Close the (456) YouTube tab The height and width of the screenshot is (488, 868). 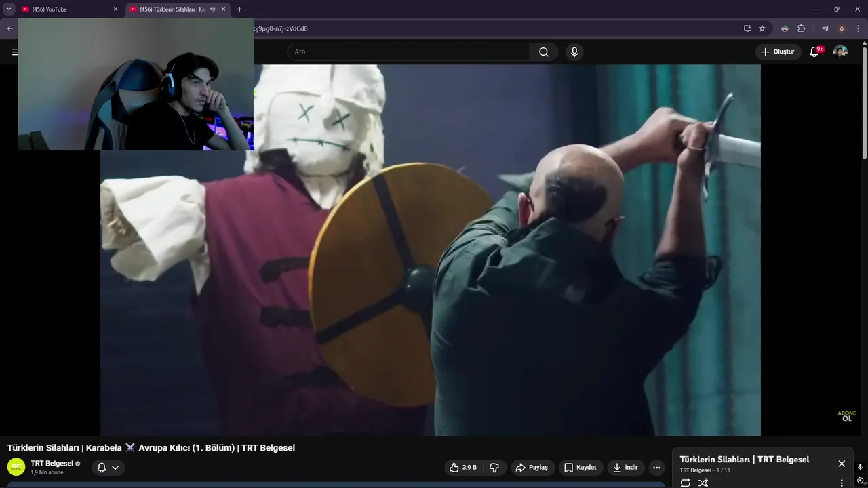115,9
